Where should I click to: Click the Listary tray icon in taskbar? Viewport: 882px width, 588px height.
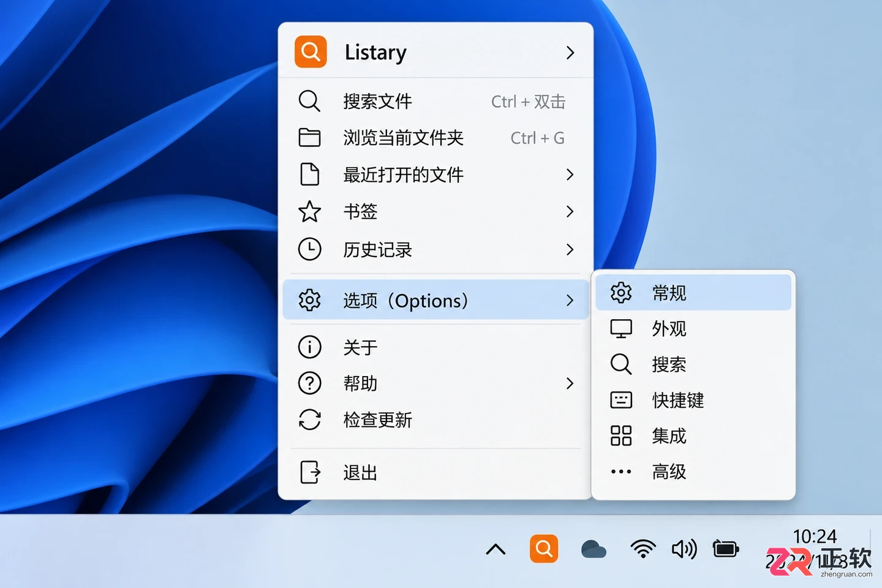click(x=544, y=548)
